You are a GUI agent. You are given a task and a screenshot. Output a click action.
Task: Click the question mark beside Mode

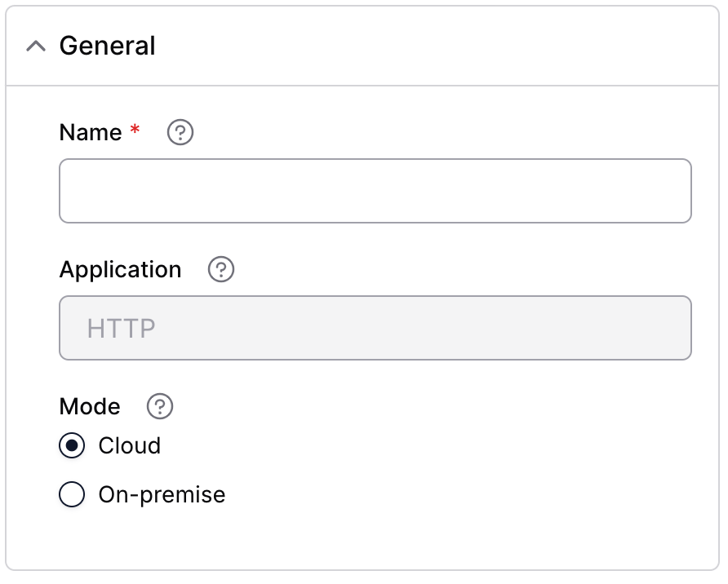tap(160, 406)
